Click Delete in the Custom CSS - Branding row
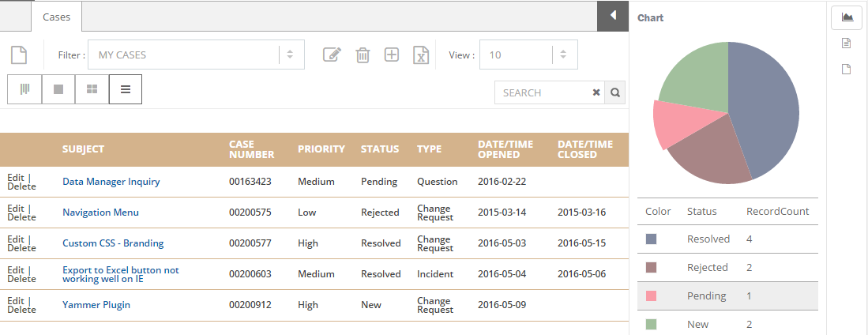This screenshot has width=868, height=335. point(21,248)
